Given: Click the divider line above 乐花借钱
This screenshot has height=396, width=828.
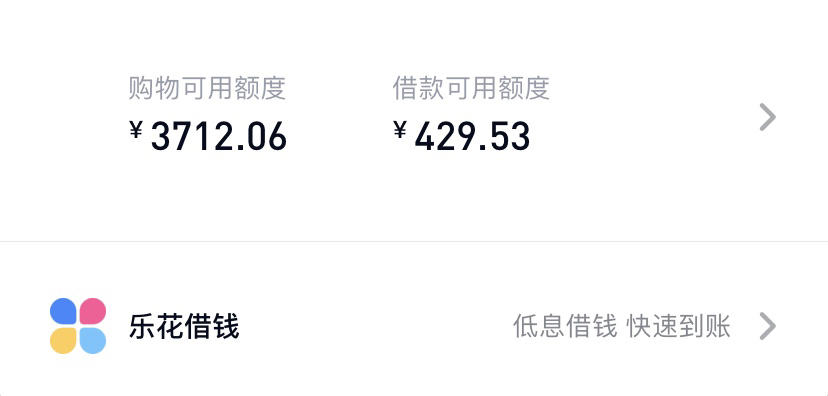Looking at the screenshot, I should click(x=414, y=242).
